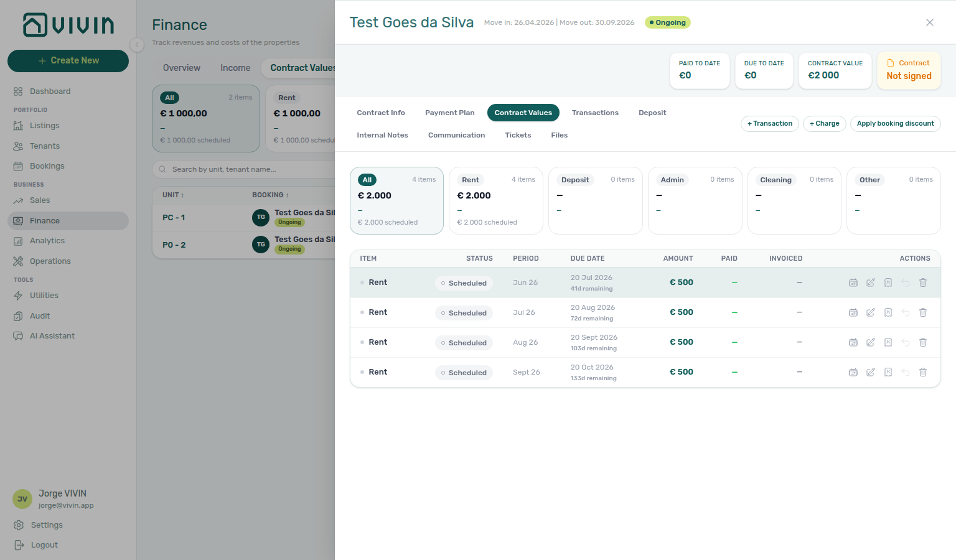Open the Tickets tab
Screen dimensions: 956x560
[x=518, y=135]
